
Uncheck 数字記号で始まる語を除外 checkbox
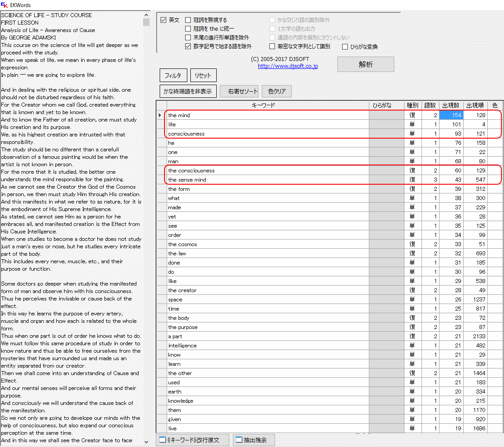(x=188, y=46)
